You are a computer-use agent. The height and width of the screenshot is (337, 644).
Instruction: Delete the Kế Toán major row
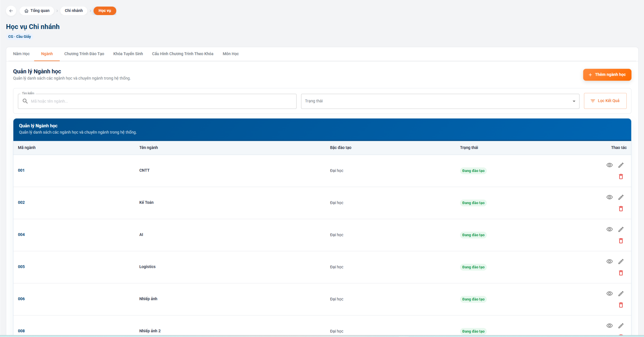[621, 209]
